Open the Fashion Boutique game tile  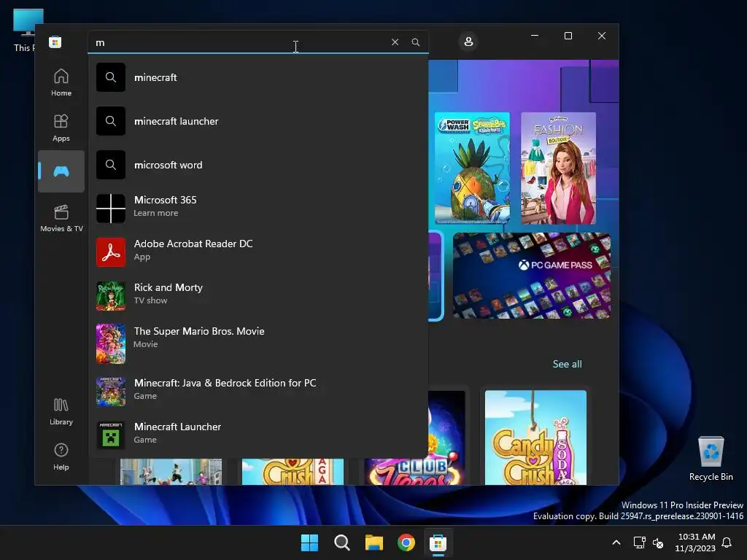point(558,168)
